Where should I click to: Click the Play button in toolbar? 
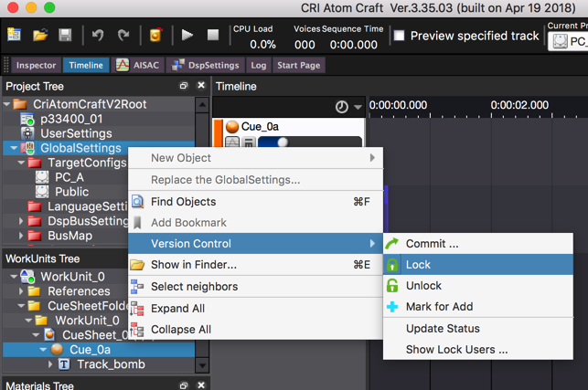[x=187, y=36]
